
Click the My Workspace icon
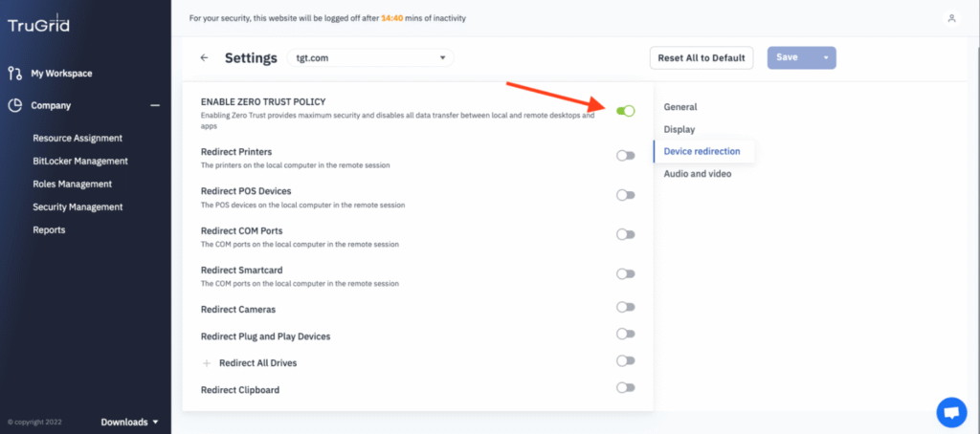point(15,73)
